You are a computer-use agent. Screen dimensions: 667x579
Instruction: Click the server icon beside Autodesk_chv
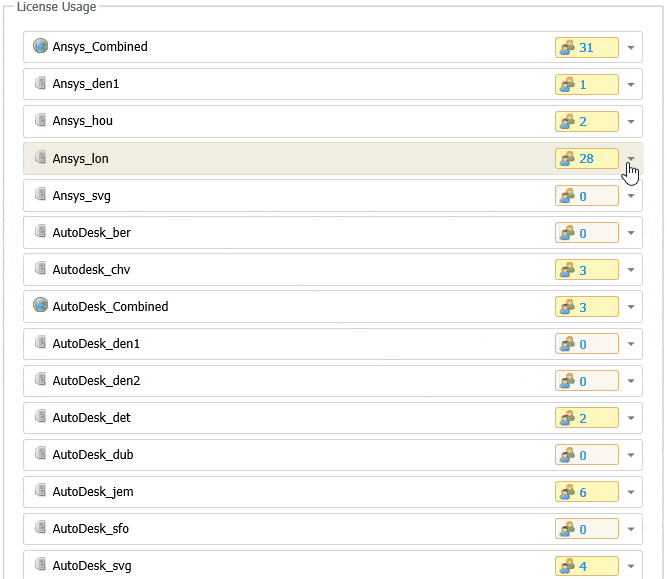pyautogui.click(x=40, y=268)
